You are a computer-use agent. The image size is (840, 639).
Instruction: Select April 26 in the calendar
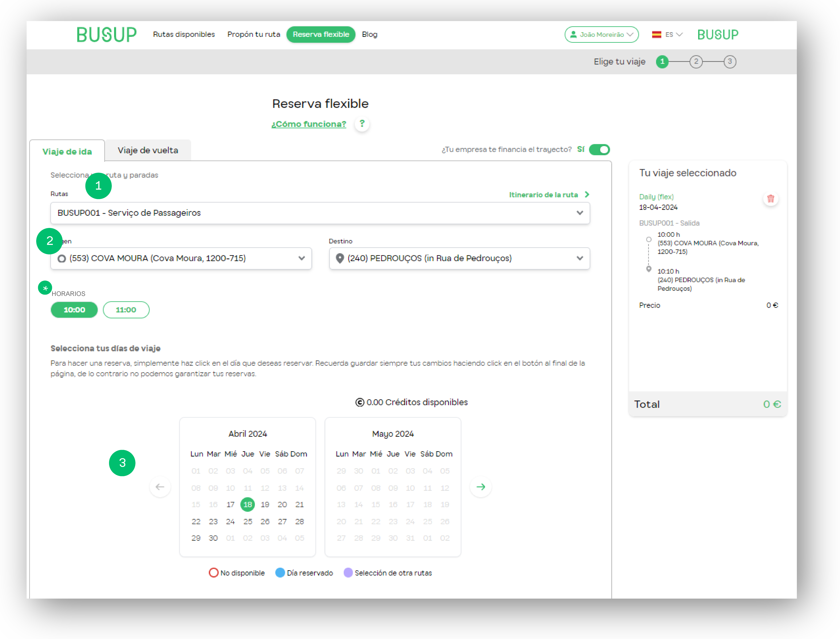click(x=265, y=522)
